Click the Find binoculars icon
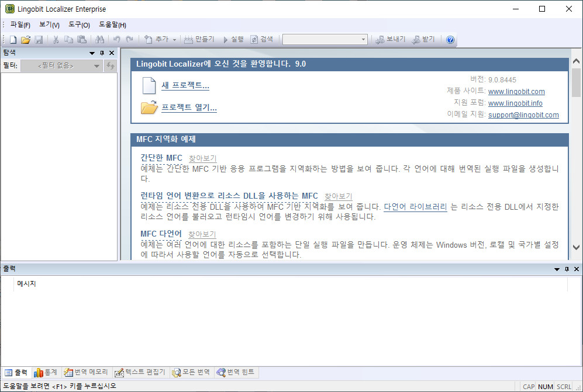 click(x=99, y=39)
